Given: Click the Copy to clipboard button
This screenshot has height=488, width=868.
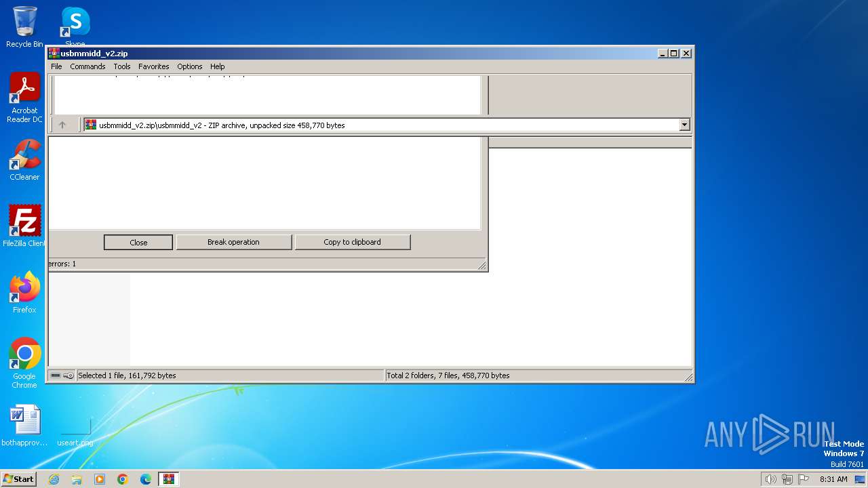Looking at the screenshot, I should (x=352, y=242).
